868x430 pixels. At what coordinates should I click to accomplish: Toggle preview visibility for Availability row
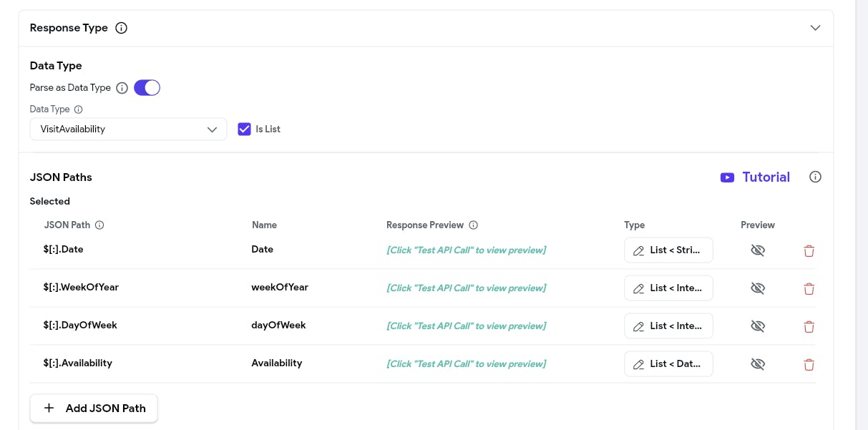point(758,364)
